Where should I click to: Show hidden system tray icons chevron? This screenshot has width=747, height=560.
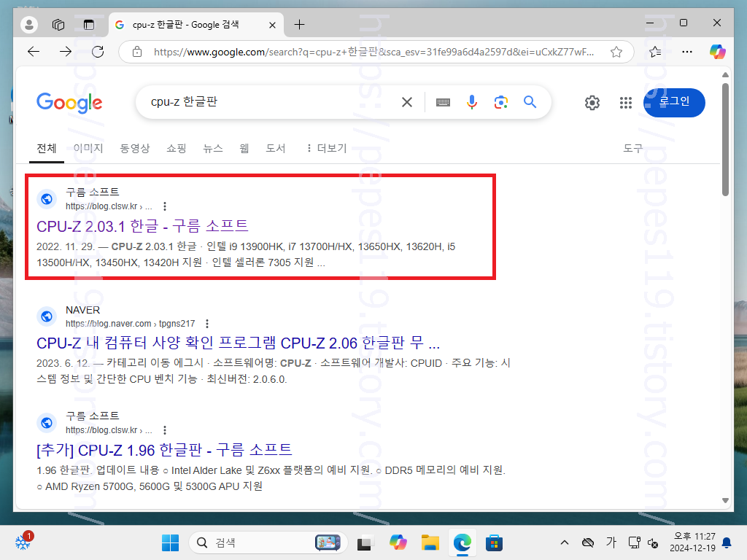[565, 542]
